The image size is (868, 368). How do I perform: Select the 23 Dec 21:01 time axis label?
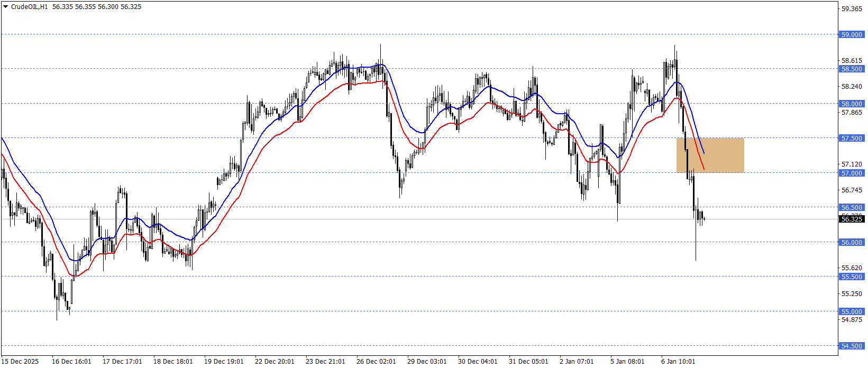(x=325, y=362)
